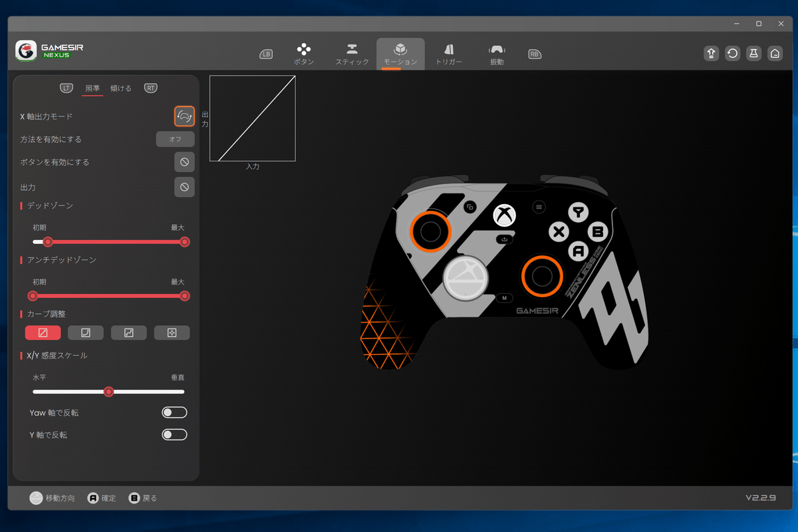The width and height of the screenshot is (798, 532).
Task: Open the flask test icon
Action: (753, 54)
